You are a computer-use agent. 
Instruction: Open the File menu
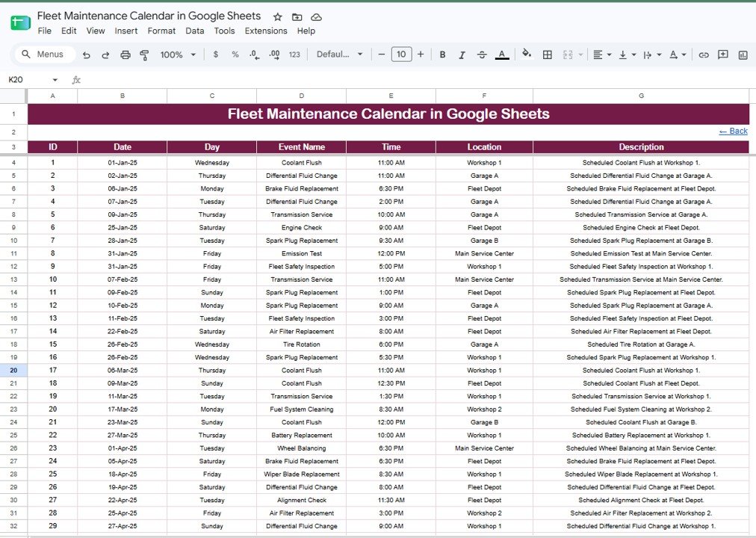(44, 31)
